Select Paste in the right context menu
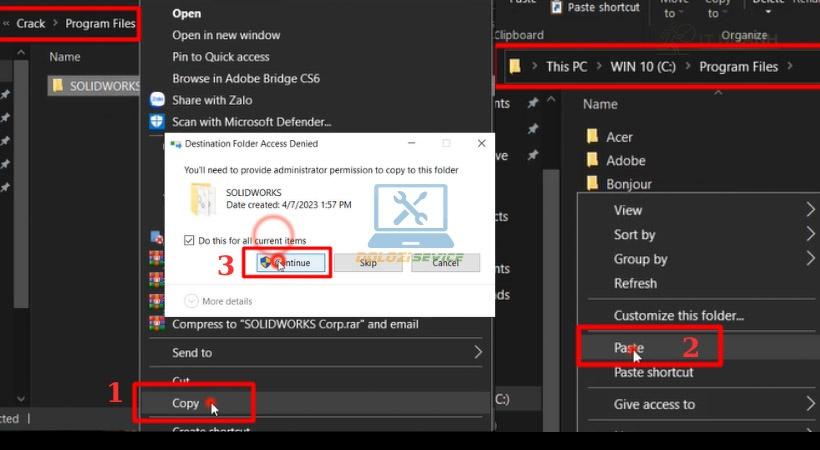Screen dimensions: 820x450 (628, 348)
